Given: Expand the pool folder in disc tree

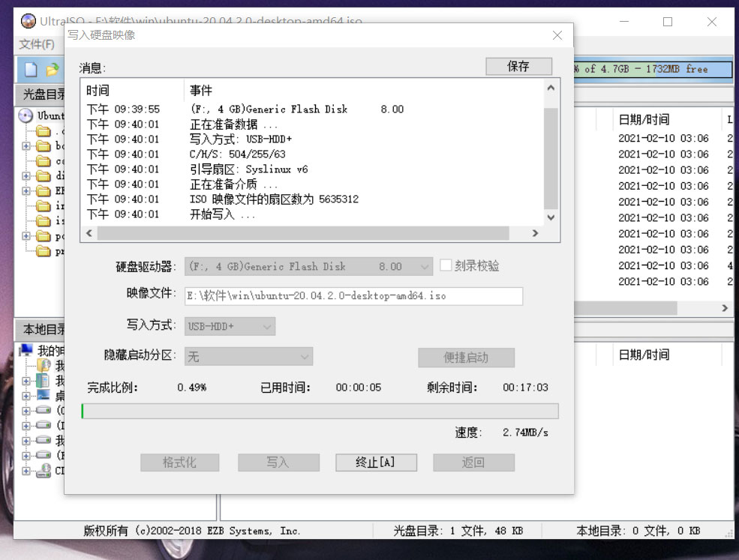Looking at the screenshot, I should (26, 236).
